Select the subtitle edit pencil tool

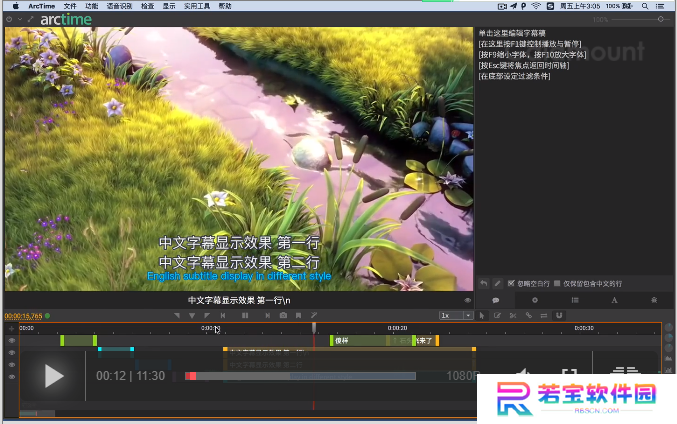pyautogui.click(x=497, y=316)
